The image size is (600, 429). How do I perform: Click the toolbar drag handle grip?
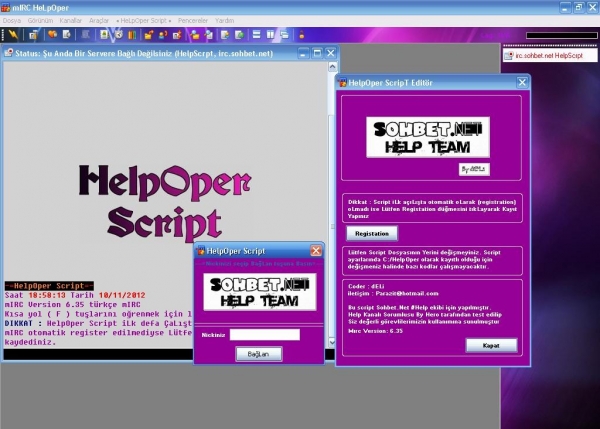click(3, 35)
